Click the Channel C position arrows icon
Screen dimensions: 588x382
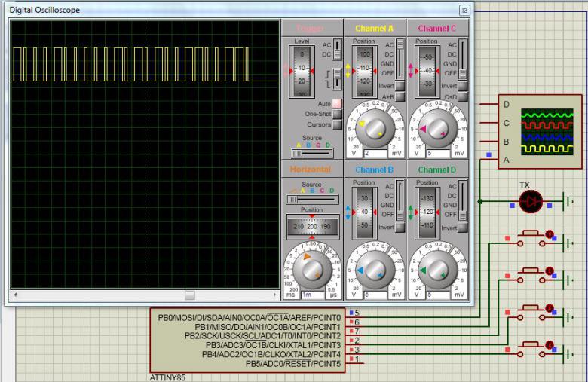pos(411,72)
